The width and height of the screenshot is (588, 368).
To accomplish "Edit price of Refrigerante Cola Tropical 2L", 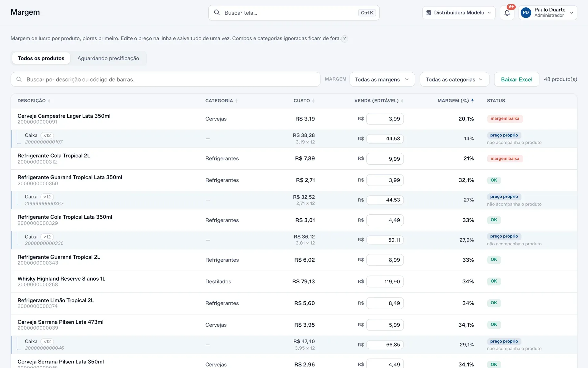I will (385, 159).
